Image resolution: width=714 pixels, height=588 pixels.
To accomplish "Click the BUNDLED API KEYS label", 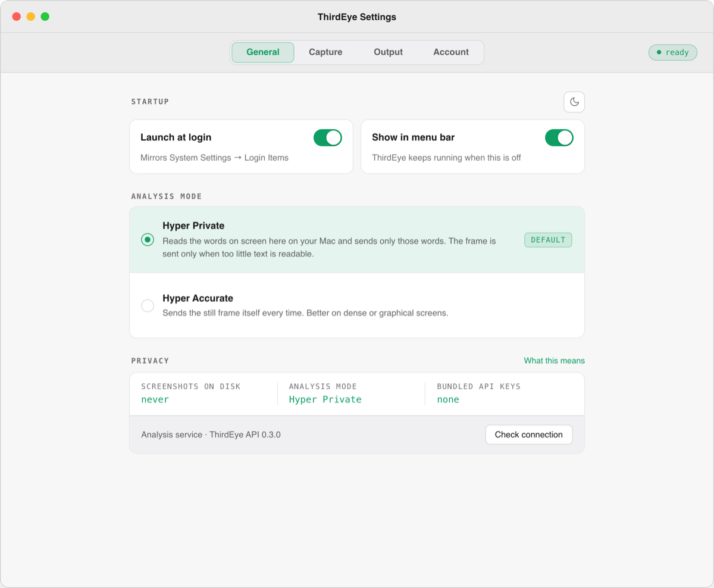I will point(479,386).
